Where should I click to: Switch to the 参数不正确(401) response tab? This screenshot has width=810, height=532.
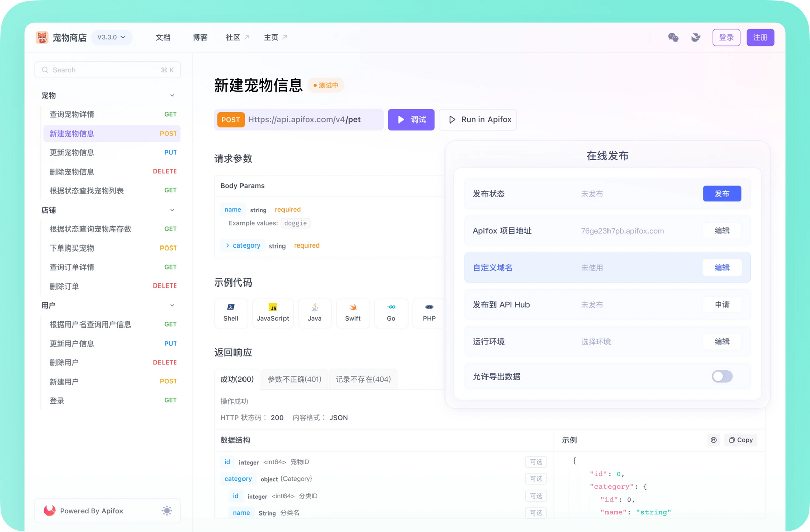point(294,379)
